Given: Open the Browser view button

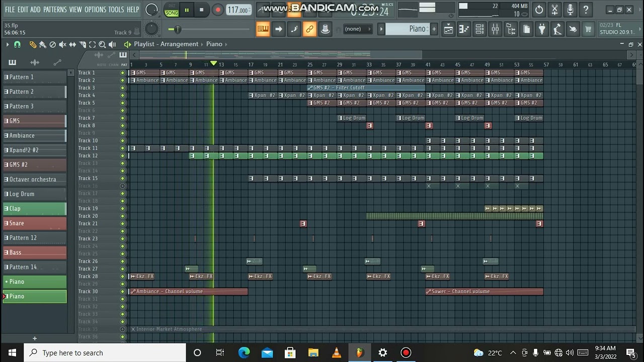Looking at the screenshot, I should (x=511, y=29).
